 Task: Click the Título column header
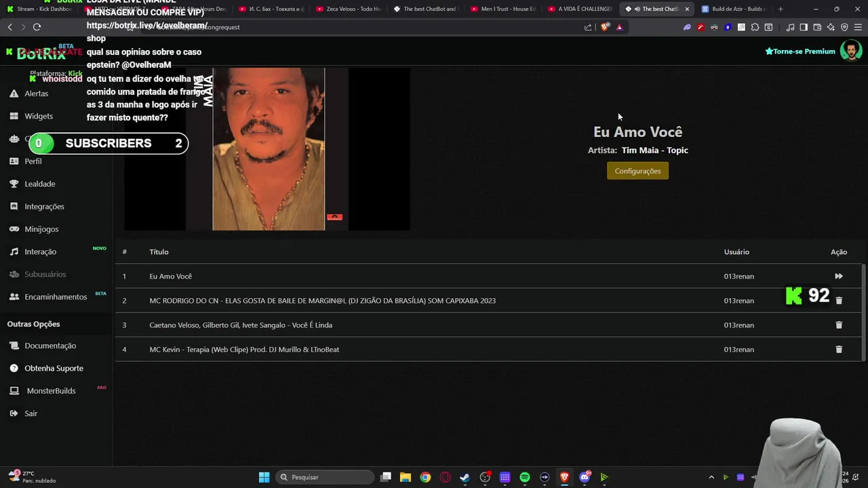point(159,252)
